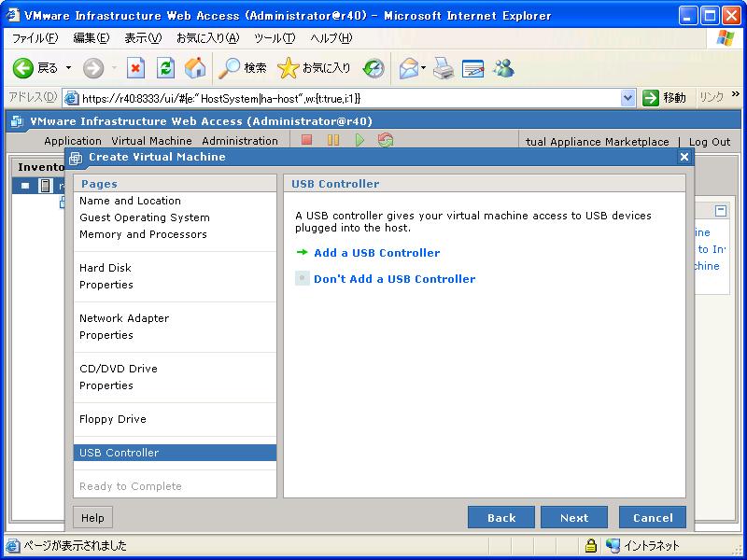Open the Mail envelope icon
747x560 pixels.
coord(408,68)
